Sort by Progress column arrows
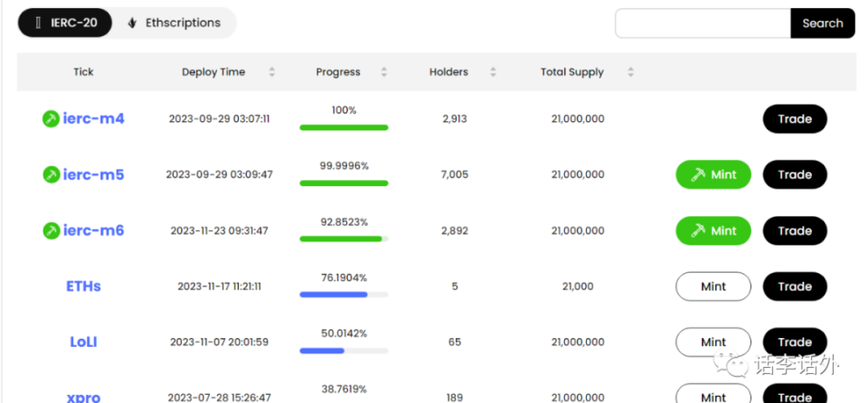868x403 pixels. [x=384, y=72]
